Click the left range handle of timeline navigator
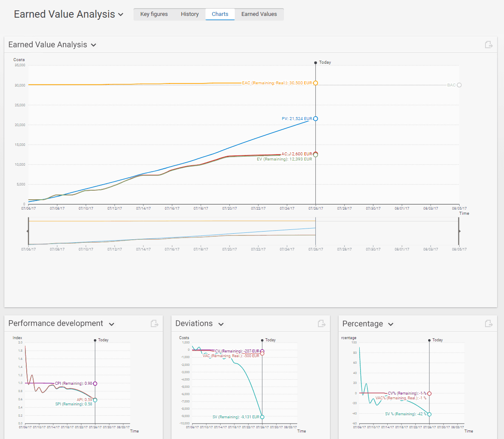This screenshot has height=439, width=504. pyautogui.click(x=28, y=231)
